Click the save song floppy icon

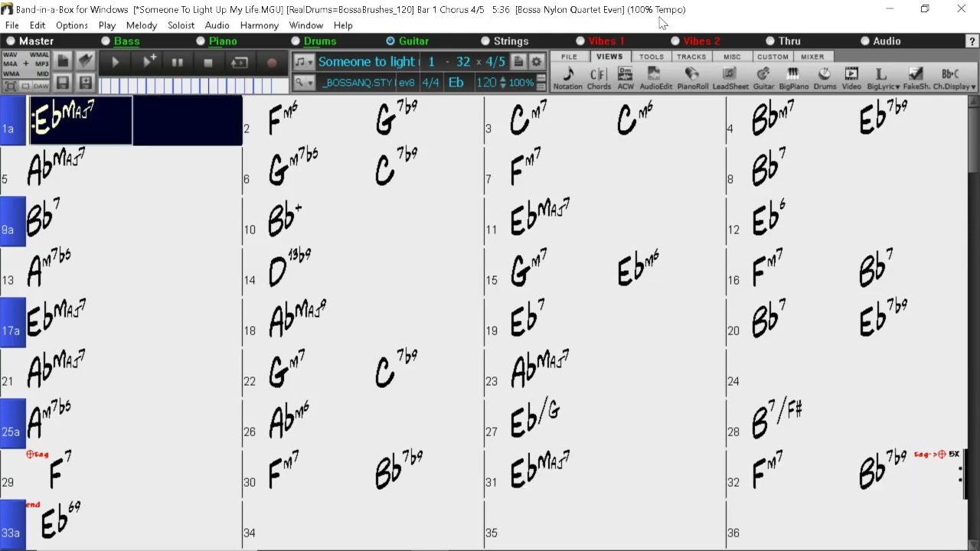click(64, 83)
